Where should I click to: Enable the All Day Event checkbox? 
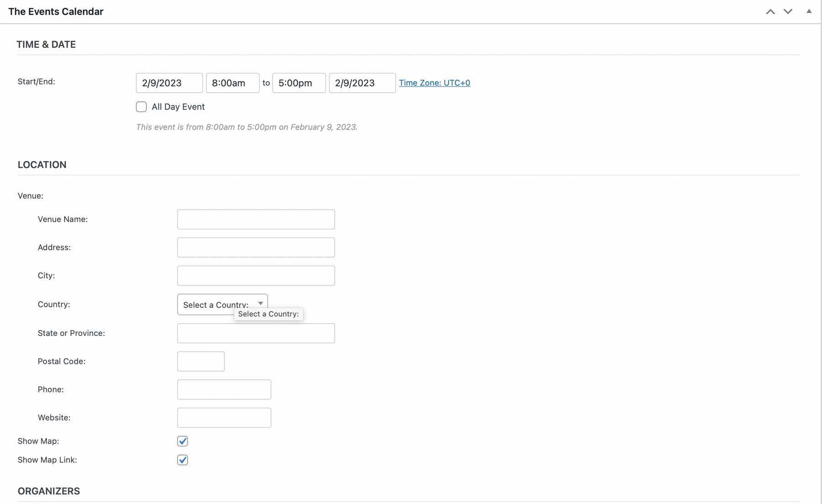[141, 106]
